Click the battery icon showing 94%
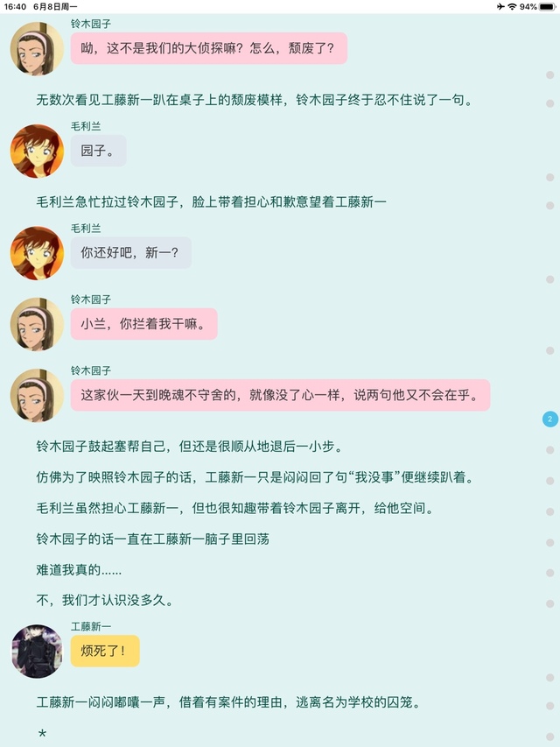 pyautogui.click(x=547, y=6)
